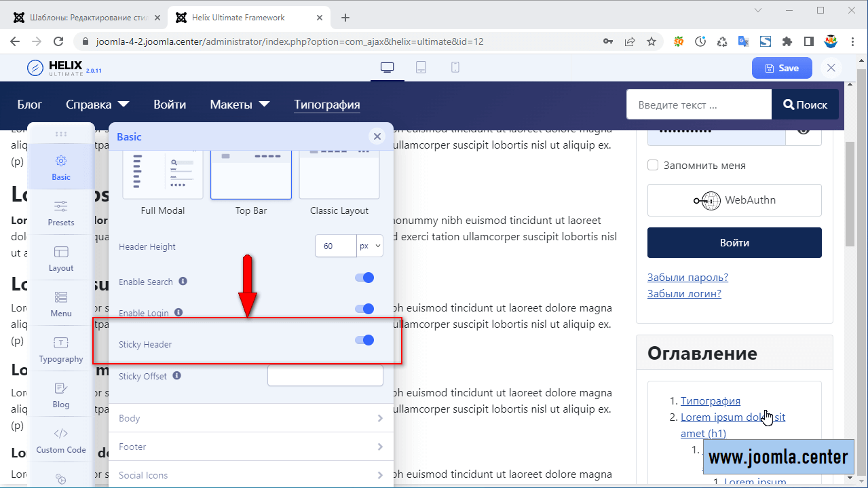868x488 pixels.
Task: Expand the Body settings section
Action: [x=250, y=418]
